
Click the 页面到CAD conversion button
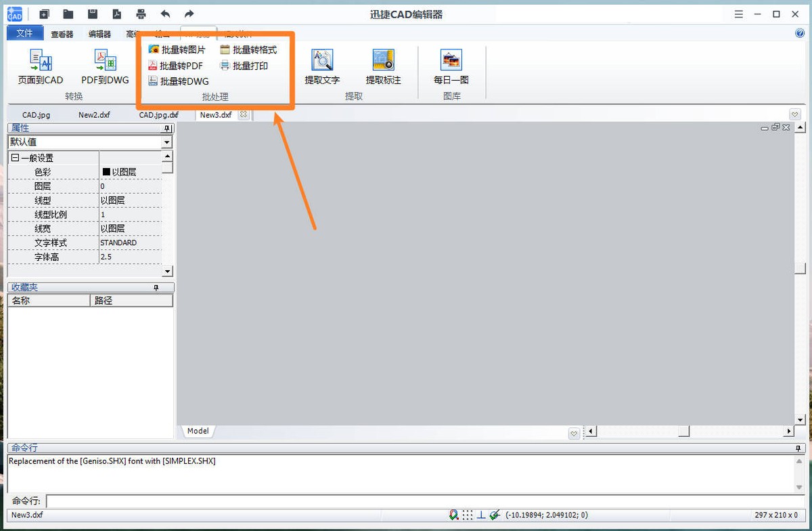[x=40, y=66]
